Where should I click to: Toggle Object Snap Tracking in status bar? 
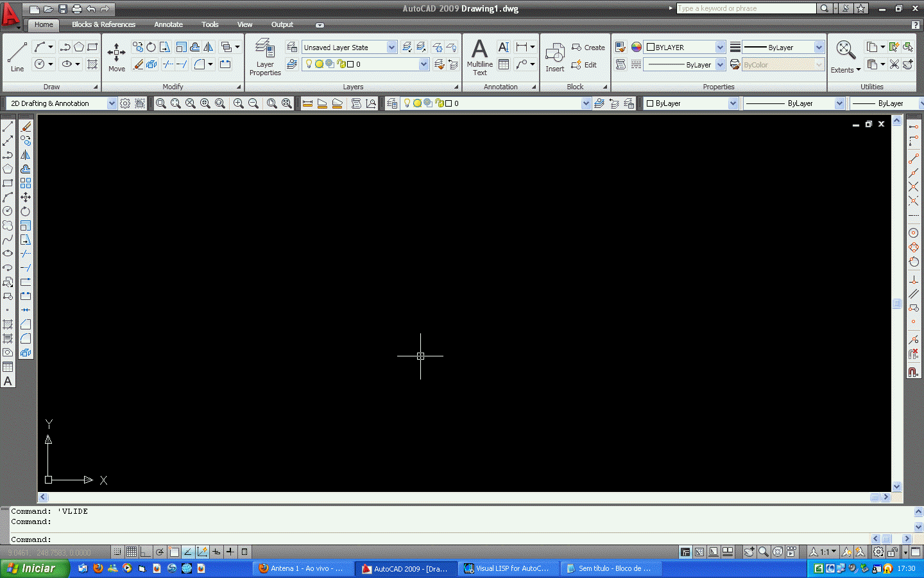click(188, 552)
